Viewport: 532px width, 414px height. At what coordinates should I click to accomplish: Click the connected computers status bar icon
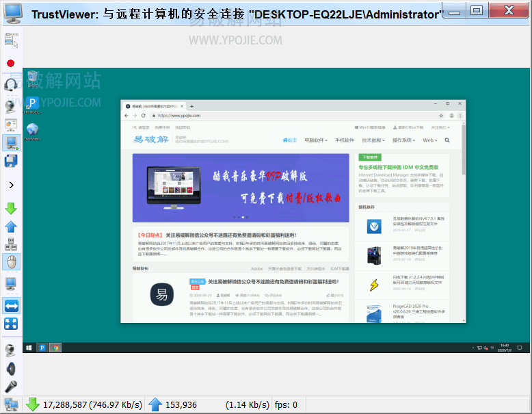click(x=11, y=405)
